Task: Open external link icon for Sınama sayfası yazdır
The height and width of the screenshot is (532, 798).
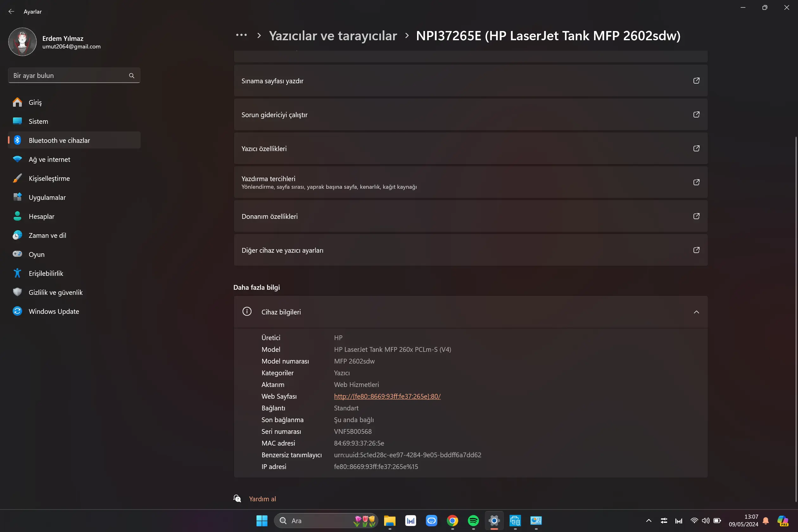Action: coord(696,80)
